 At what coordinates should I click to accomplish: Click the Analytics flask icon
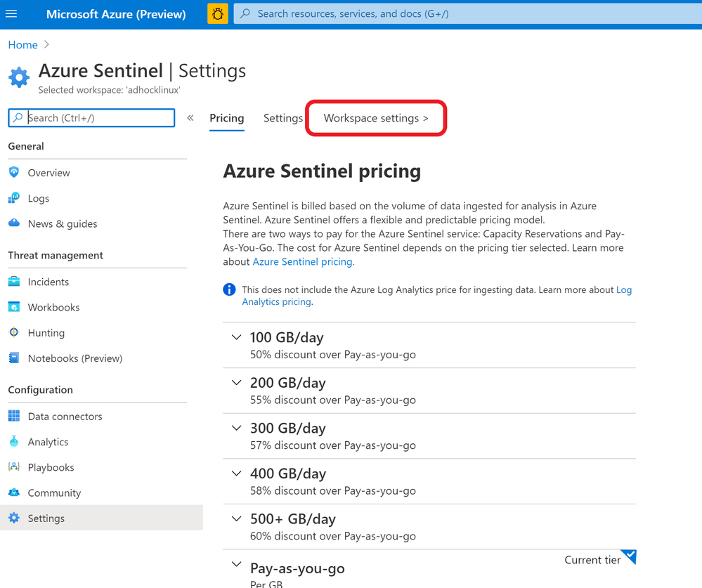pyautogui.click(x=14, y=441)
